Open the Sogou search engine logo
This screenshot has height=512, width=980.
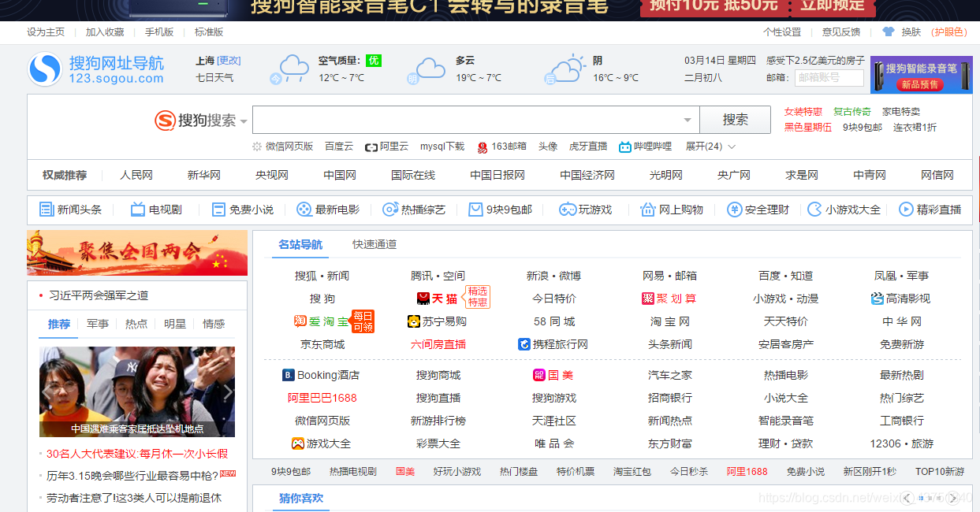pyautogui.click(x=196, y=121)
